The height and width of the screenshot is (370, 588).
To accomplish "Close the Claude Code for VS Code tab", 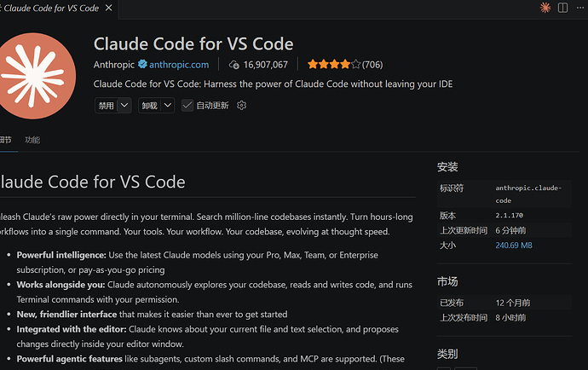I will (x=108, y=8).
